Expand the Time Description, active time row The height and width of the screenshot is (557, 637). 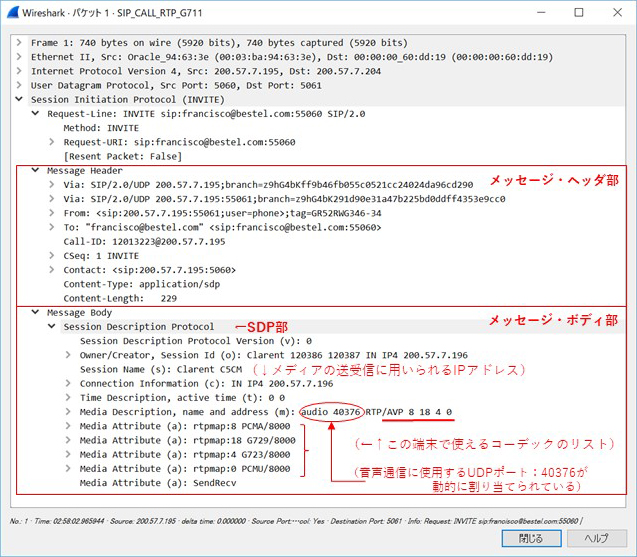tap(68, 397)
